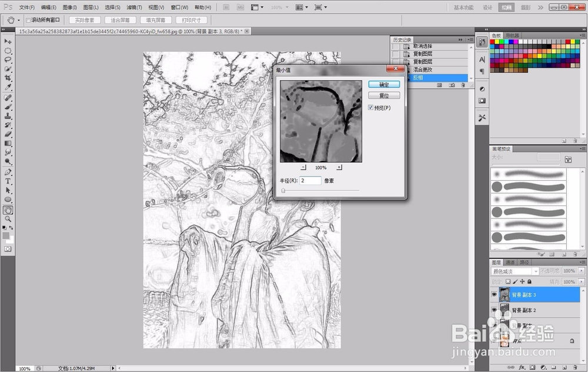
Task: Toggle the Preview (预览) checkbox
Action: point(370,108)
